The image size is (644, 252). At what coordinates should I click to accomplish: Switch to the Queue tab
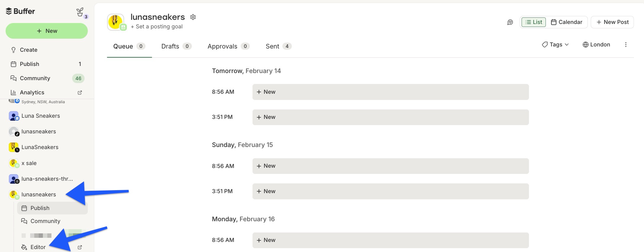[129, 46]
